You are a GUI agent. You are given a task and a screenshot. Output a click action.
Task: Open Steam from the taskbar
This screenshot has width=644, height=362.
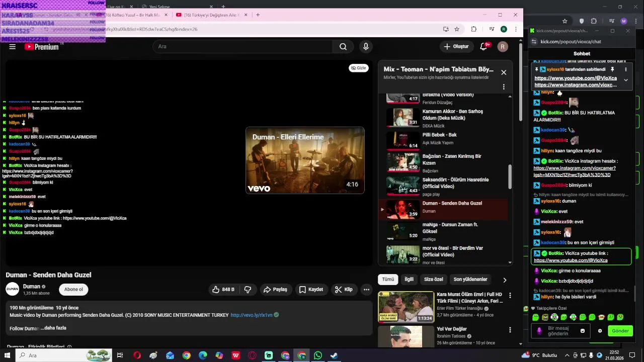(x=334, y=355)
